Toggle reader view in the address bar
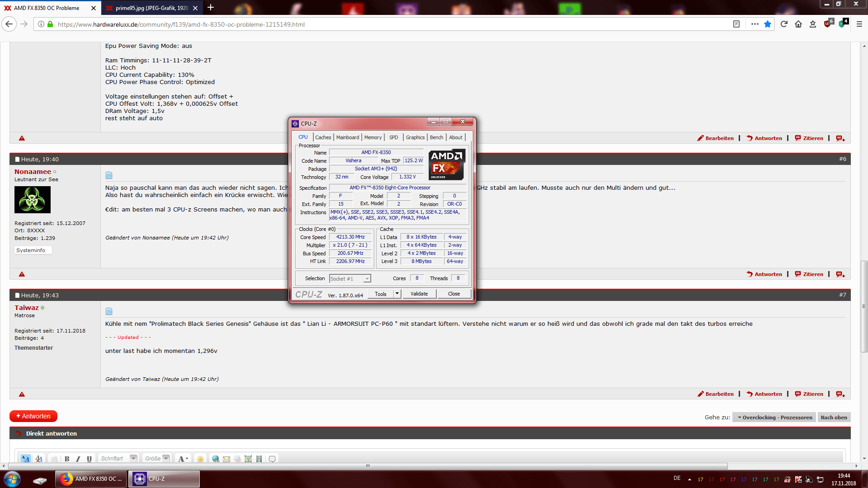Screen dimensions: 868x488 coord(736,24)
